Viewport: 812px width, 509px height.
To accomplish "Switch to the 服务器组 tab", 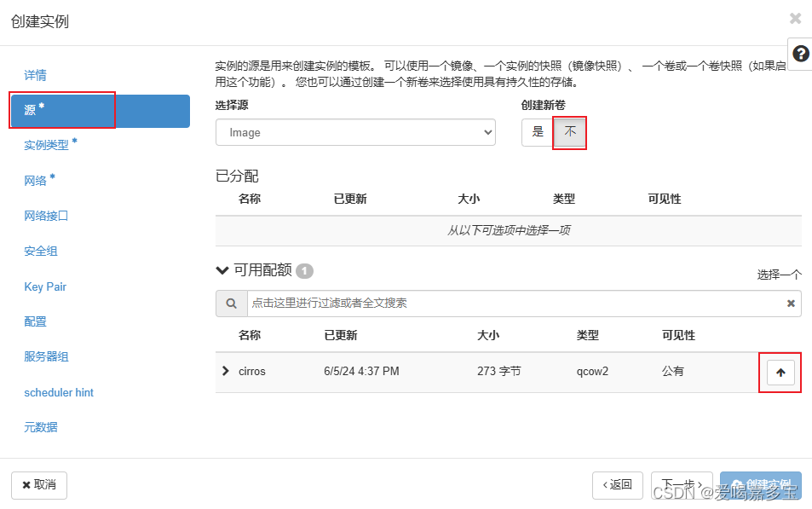I will coord(46,356).
